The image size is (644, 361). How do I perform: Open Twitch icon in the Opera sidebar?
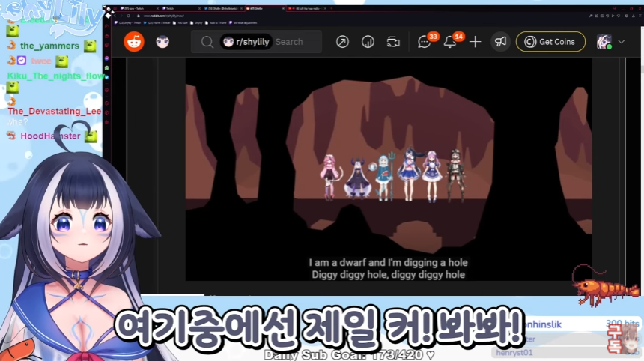point(106,45)
